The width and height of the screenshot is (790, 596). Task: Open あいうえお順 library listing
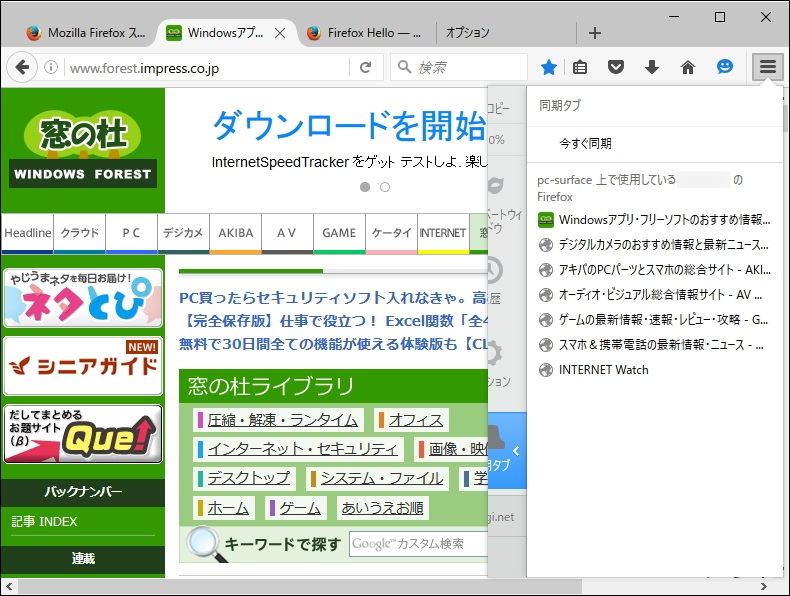coord(382,508)
